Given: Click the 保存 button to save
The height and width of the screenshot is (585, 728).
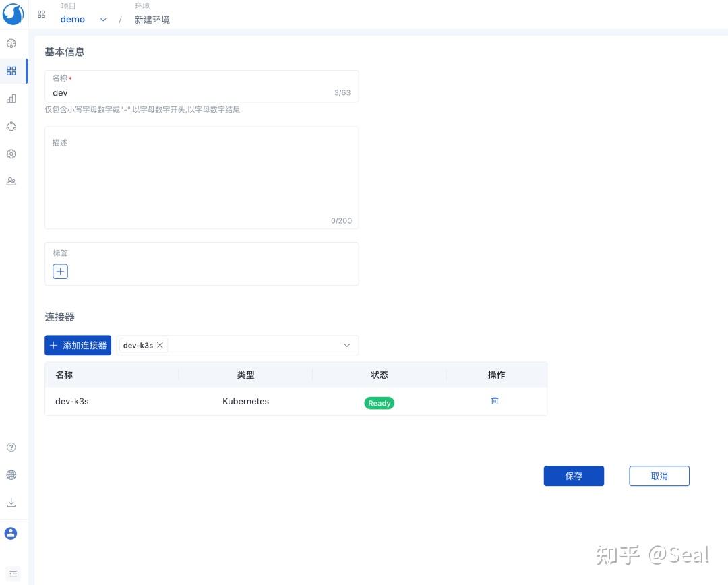Looking at the screenshot, I should tap(574, 475).
